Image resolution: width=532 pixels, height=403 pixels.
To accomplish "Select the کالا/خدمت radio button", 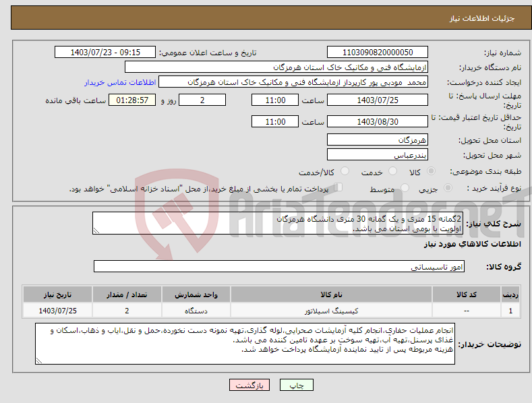I will pyautogui.click(x=345, y=171).
